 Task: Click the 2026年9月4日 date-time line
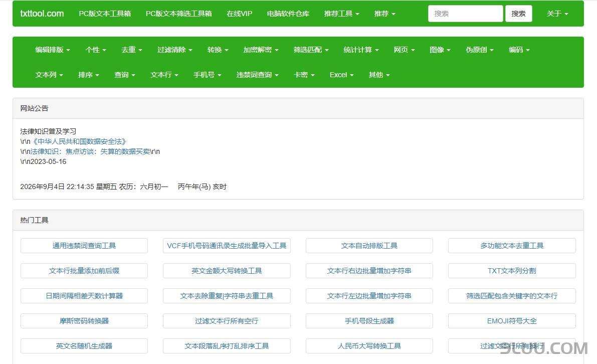point(123,187)
